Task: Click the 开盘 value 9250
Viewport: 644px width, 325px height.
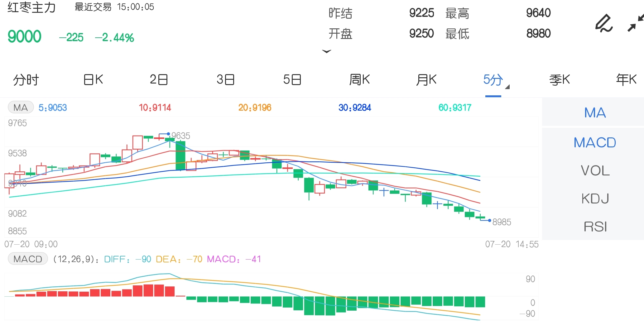Action: coord(421,34)
